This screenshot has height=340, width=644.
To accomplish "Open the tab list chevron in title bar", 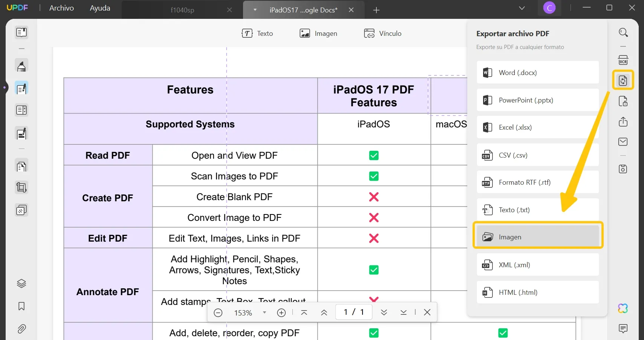I will pyautogui.click(x=522, y=8).
